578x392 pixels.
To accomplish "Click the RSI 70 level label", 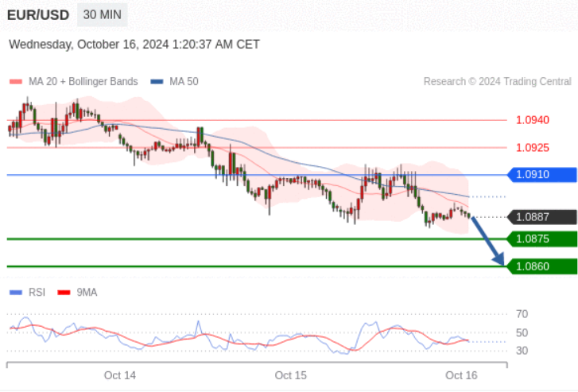I will click(x=522, y=314).
